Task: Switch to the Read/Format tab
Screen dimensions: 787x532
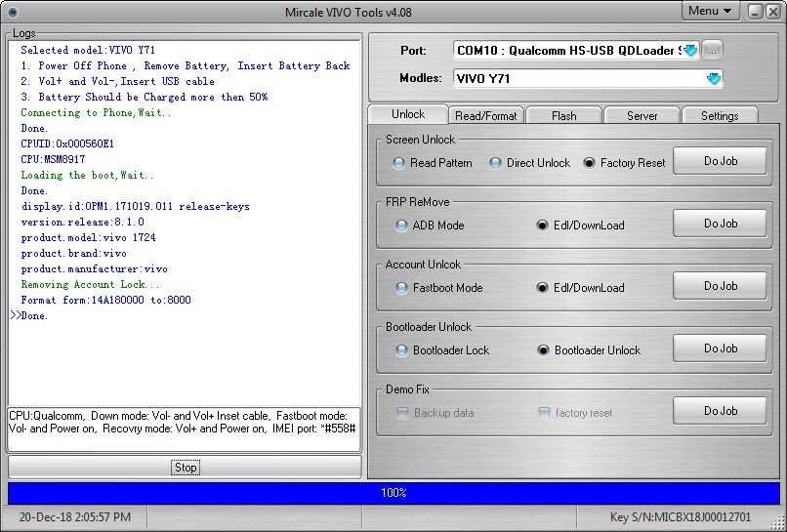Action: click(485, 116)
